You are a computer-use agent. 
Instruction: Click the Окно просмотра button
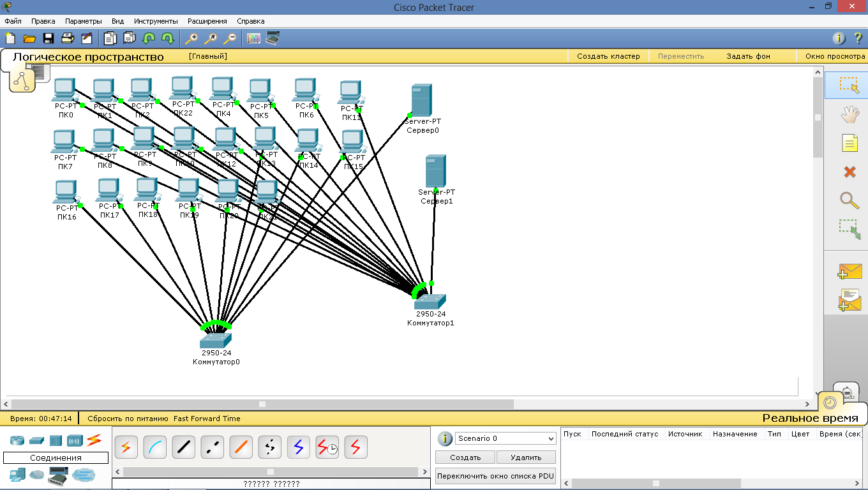(835, 56)
